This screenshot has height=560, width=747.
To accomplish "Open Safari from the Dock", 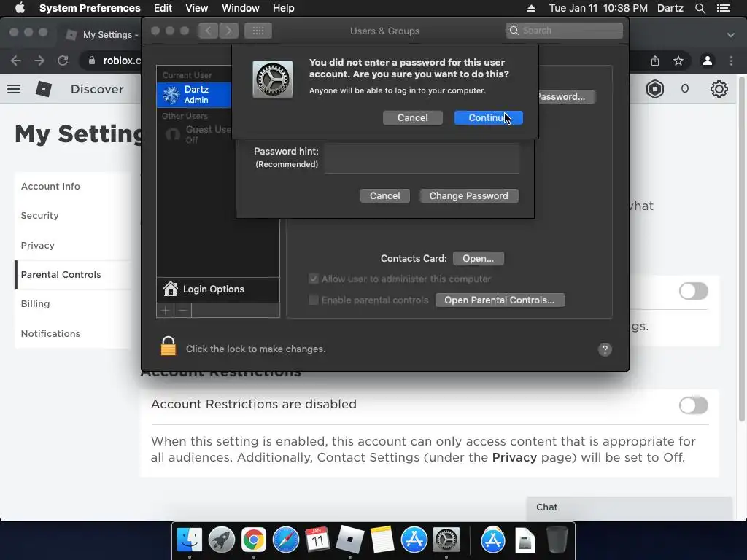I will 285,540.
